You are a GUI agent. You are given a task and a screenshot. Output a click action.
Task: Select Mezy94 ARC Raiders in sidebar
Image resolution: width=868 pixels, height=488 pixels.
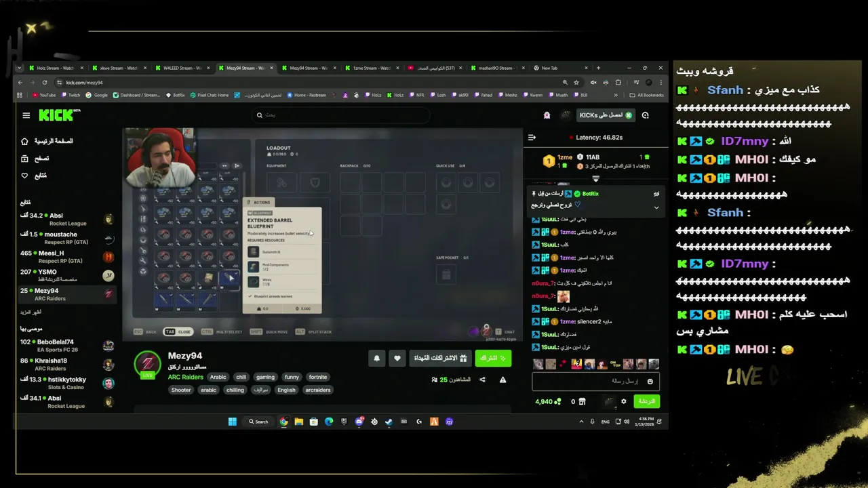tap(68, 294)
